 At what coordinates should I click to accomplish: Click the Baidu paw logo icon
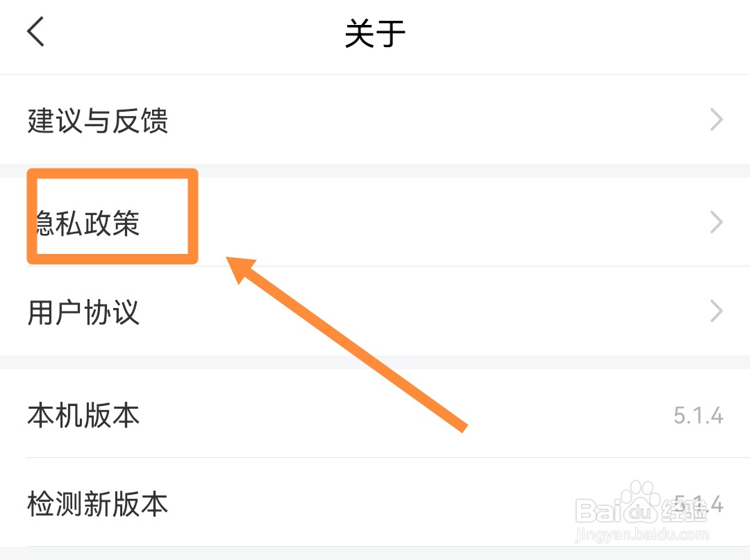pos(640,502)
